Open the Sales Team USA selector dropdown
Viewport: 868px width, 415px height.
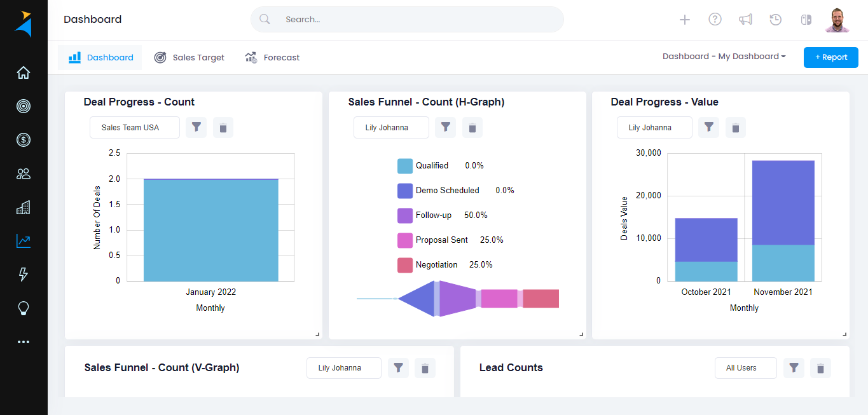[134, 127]
